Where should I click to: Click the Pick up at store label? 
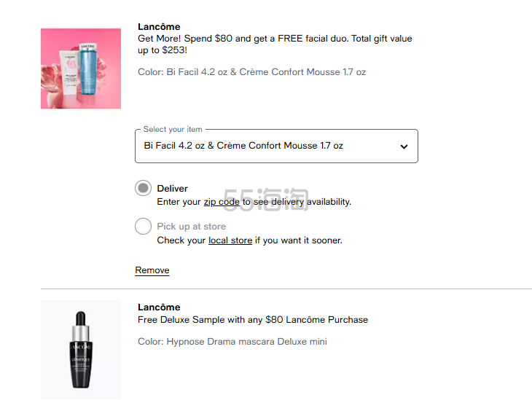(x=191, y=227)
